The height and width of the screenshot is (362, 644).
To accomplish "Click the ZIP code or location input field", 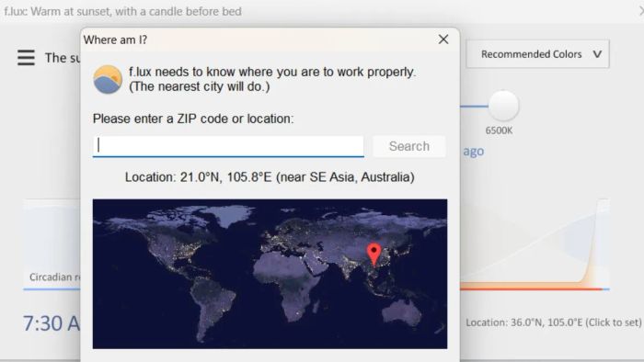I will (x=228, y=146).
